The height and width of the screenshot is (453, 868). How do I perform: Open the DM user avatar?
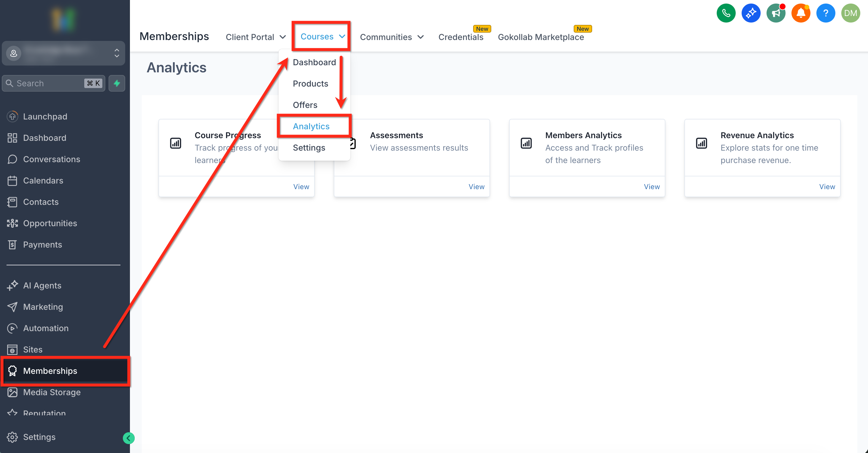pos(850,13)
